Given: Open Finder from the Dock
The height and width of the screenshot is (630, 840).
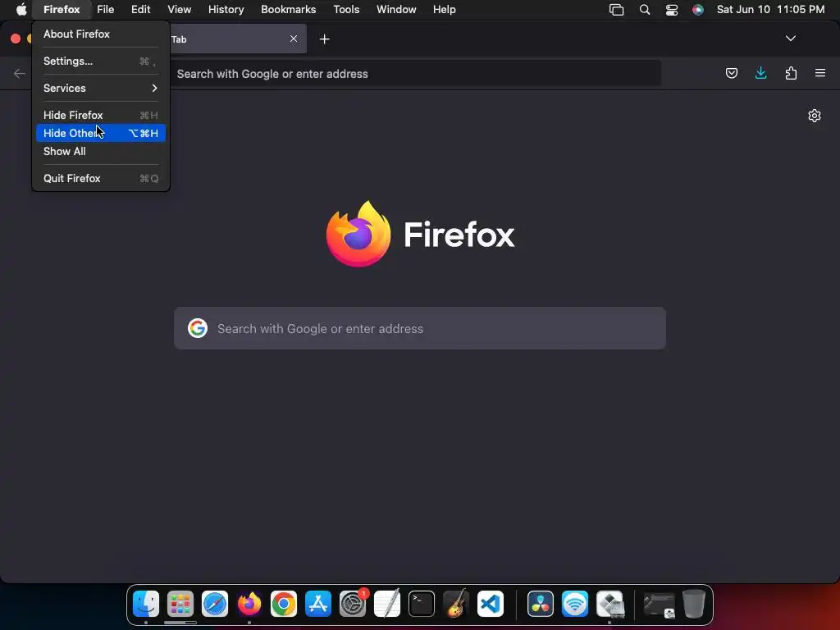Looking at the screenshot, I should [x=146, y=604].
